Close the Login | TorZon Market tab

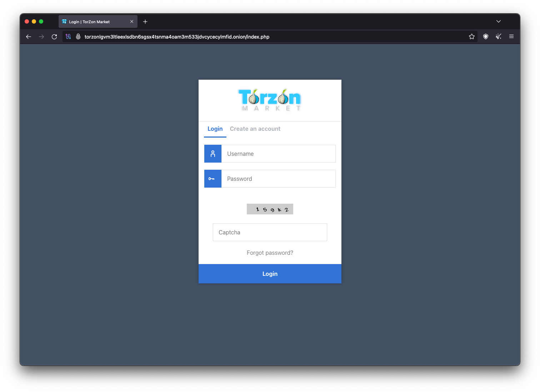pos(132,22)
